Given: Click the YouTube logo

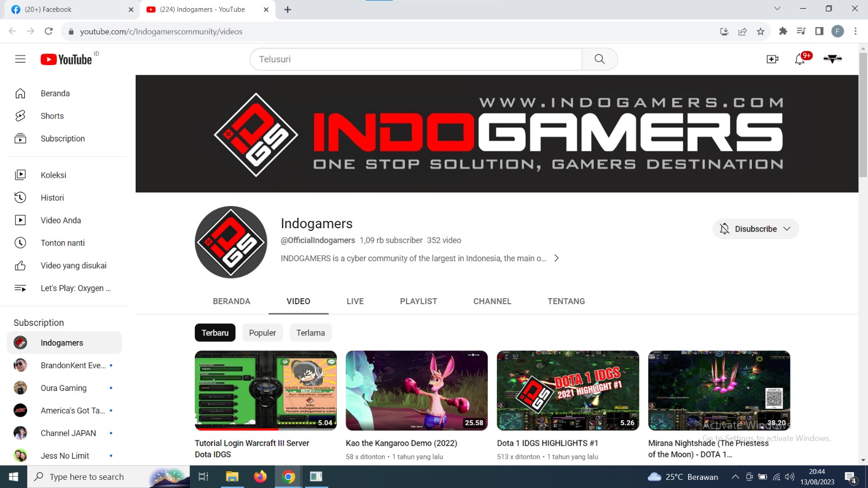Looking at the screenshot, I should 66,59.
